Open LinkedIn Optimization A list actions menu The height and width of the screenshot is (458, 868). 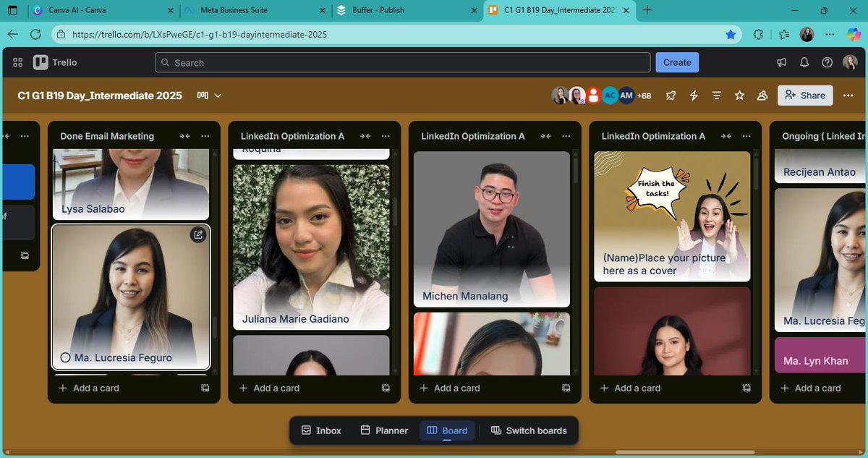[386, 136]
